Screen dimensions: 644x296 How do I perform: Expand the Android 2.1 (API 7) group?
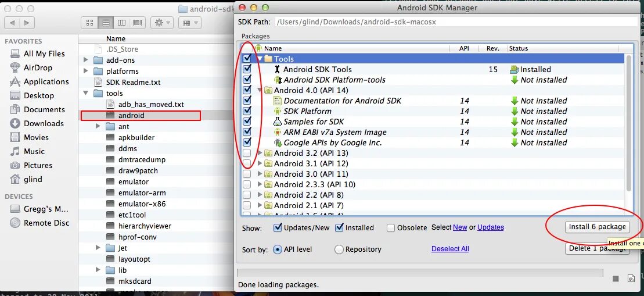point(260,205)
